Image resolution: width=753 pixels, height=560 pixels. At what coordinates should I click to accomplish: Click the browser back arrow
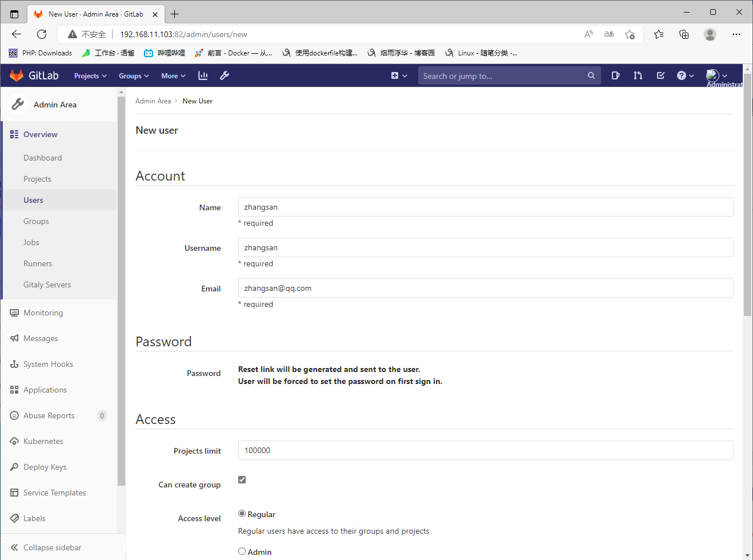pyautogui.click(x=17, y=34)
